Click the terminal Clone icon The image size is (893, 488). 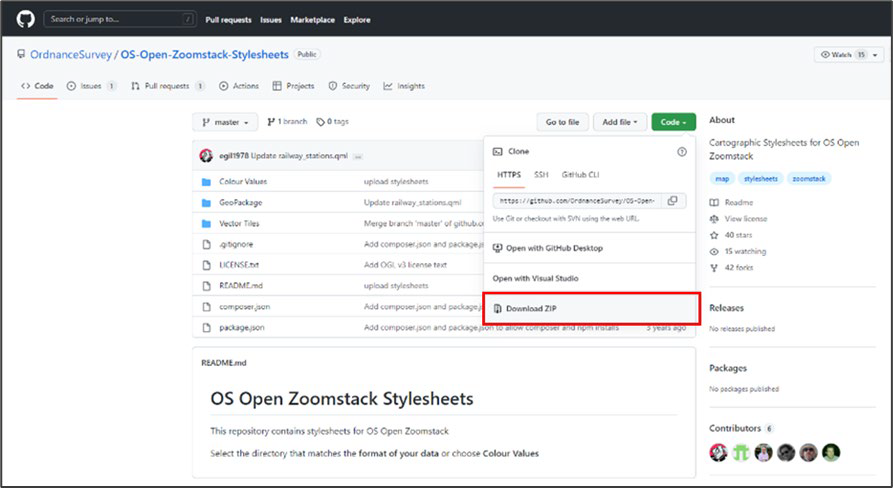(497, 151)
